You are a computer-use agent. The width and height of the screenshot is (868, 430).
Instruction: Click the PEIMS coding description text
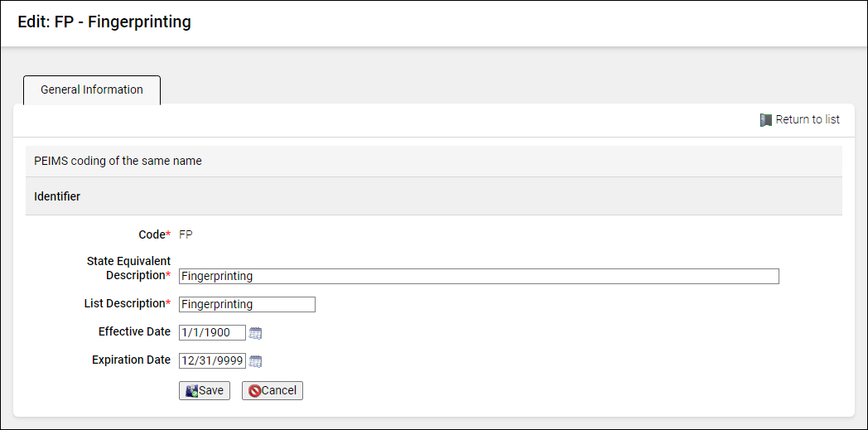pyautogui.click(x=118, y=162)
